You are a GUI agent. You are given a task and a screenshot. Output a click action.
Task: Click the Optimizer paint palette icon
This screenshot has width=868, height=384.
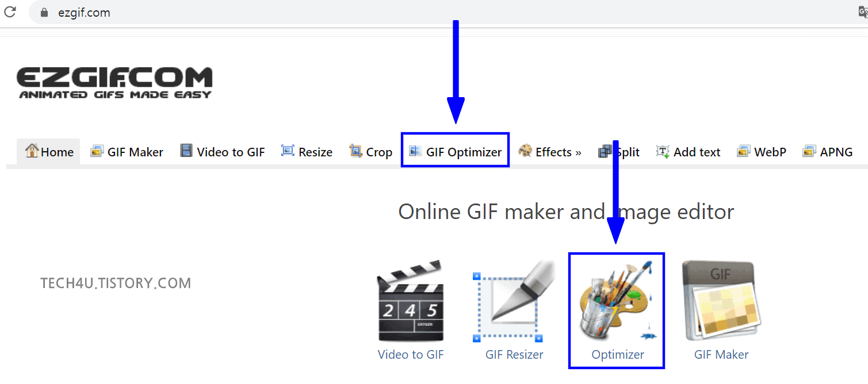617,301
